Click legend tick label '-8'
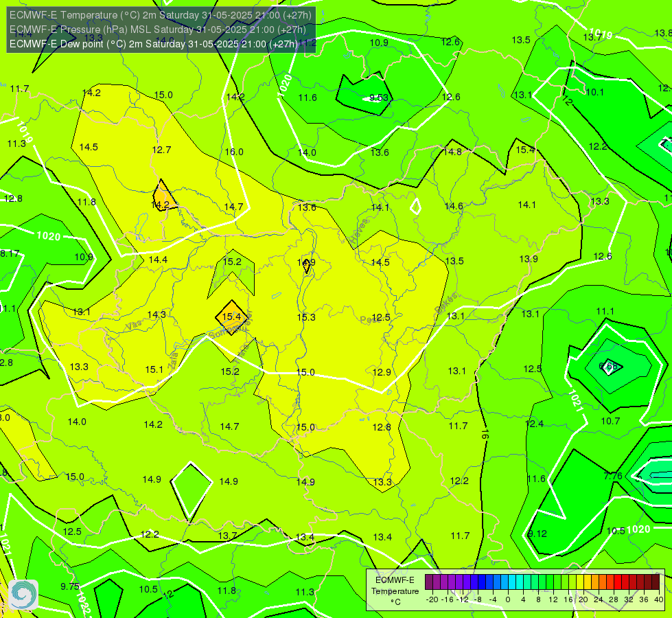The height and width of the screenshot is (618, 672). 478,599
